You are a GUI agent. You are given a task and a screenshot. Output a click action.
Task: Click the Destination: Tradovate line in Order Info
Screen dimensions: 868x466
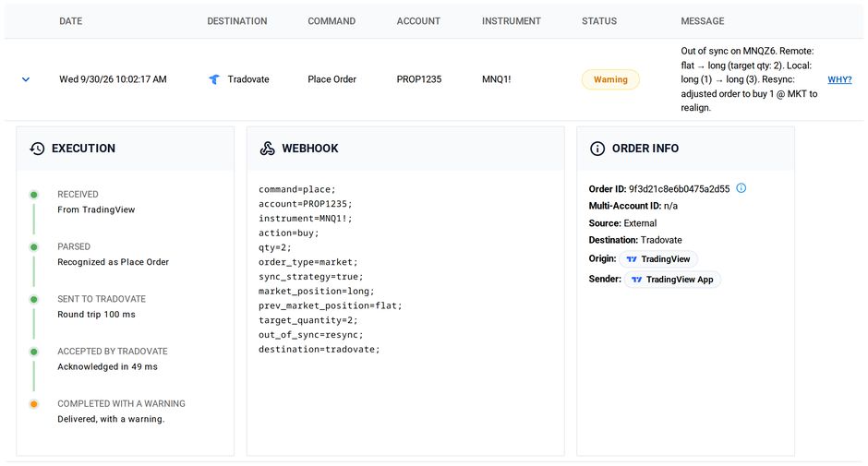(x=635, y=240)
